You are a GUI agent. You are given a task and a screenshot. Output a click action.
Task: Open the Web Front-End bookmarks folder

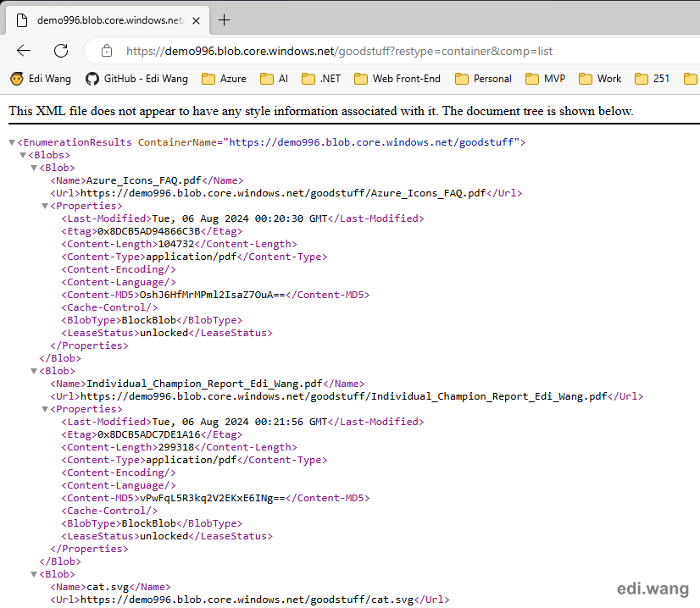tap(397, 79)
